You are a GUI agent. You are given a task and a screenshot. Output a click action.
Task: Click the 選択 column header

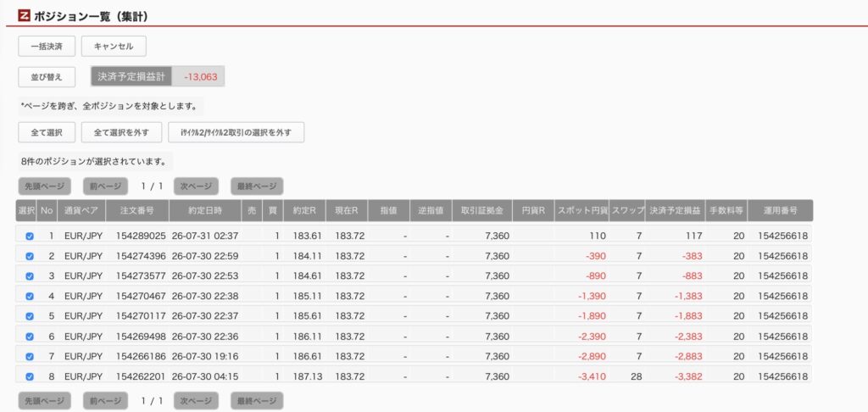(26, 210)
